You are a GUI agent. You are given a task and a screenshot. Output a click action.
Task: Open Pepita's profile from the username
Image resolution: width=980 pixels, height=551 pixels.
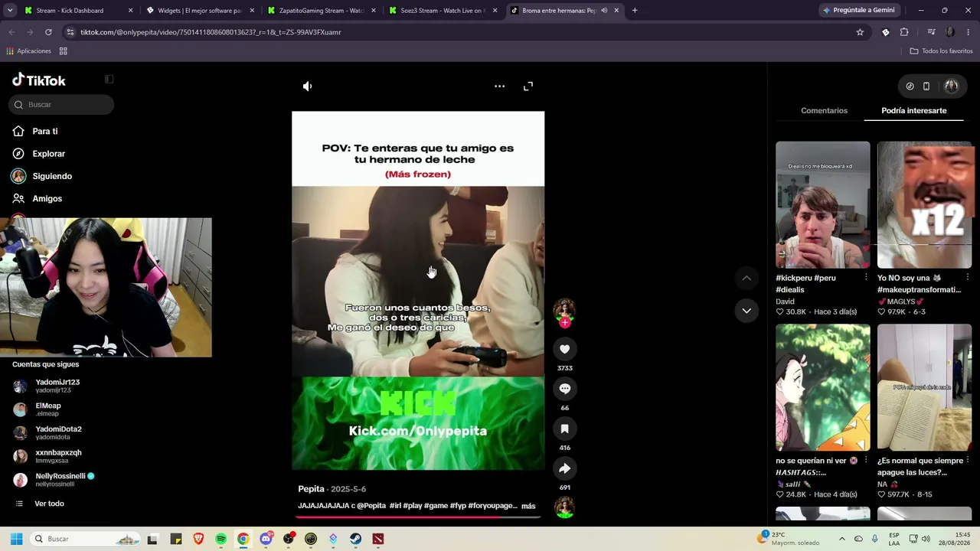311,489
